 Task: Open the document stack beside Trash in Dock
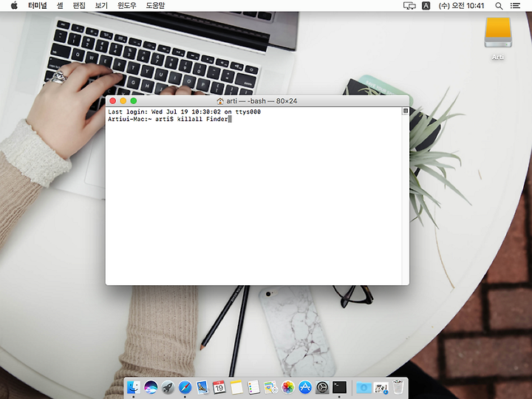coord(381,387)
